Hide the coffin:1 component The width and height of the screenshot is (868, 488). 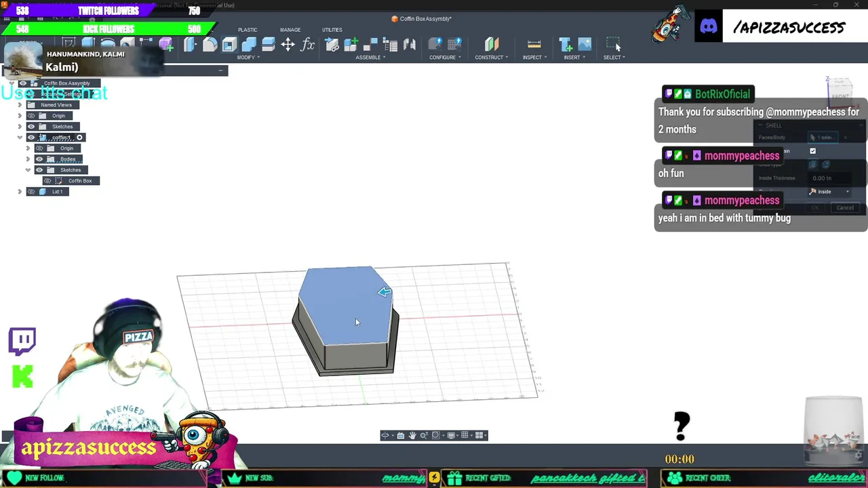point(31,138)
